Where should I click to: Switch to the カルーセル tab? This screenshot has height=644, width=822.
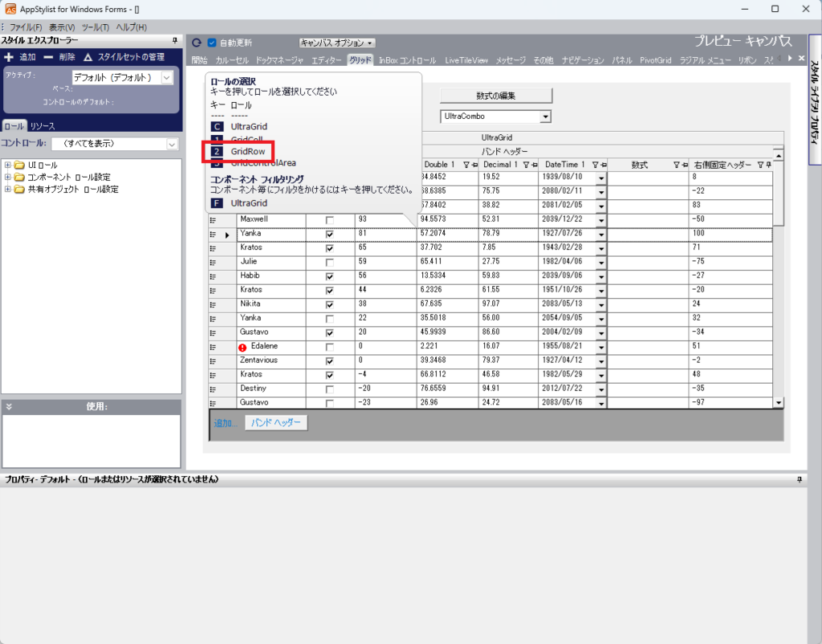click(x=232, y=60)
